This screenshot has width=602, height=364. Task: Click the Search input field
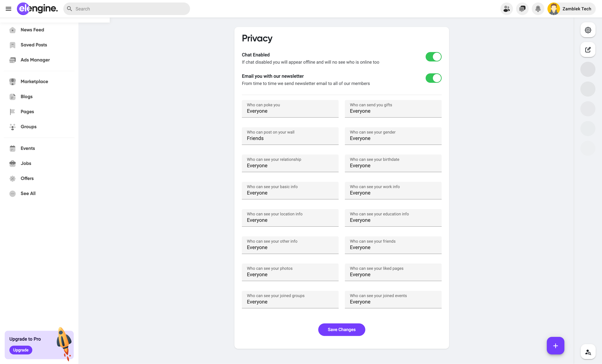(129, 9)
